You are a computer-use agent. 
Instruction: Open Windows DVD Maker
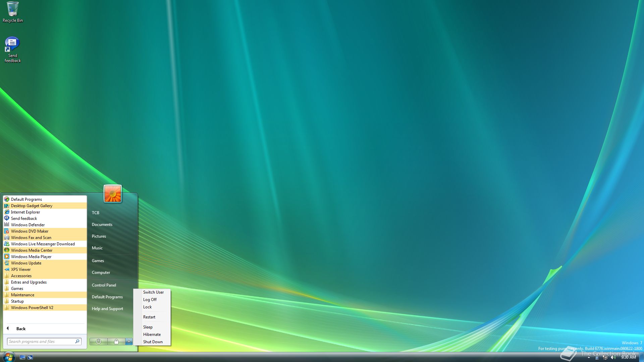pyautogui.click(x=45, y=231)
